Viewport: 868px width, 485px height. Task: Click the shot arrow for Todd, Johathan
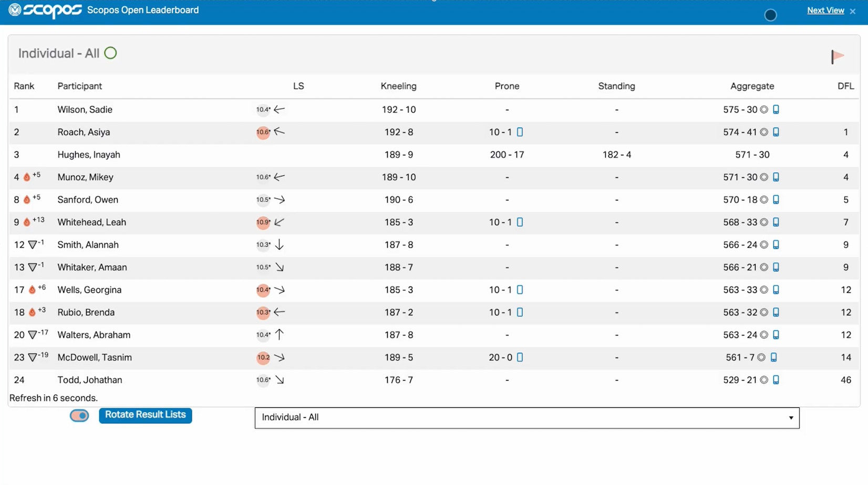tap(280, 379)
